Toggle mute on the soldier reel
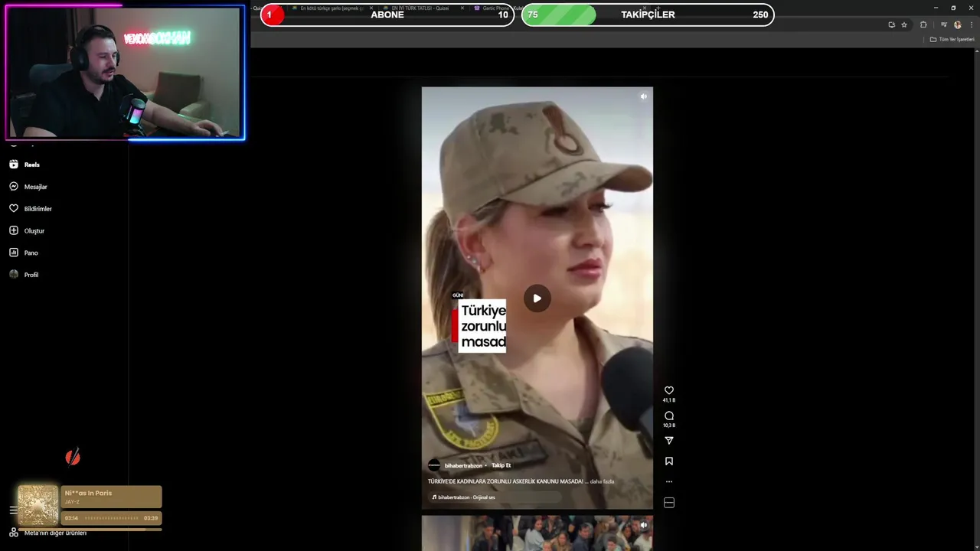Viewport: 980px width, 551px height. pyautogui.click(x=643, y=96)
